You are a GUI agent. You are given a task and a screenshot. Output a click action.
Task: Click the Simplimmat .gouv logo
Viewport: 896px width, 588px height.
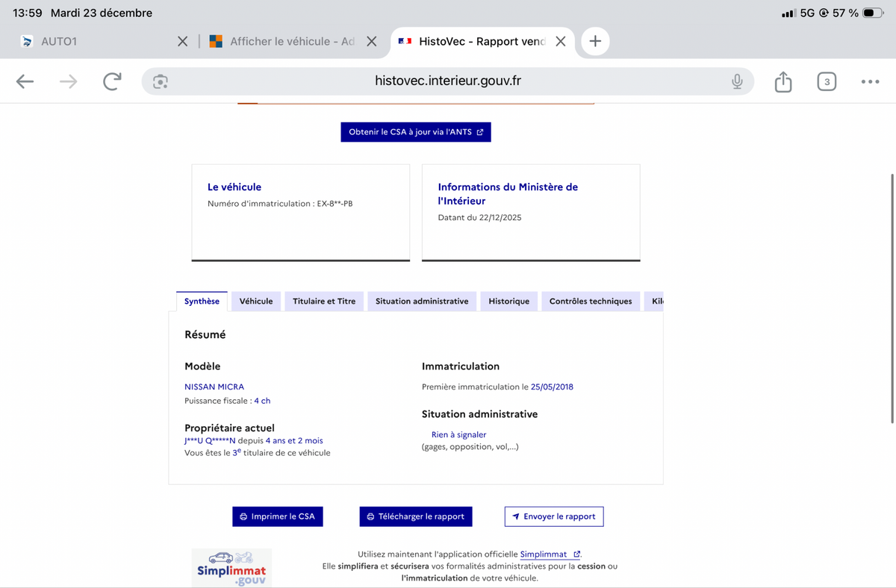(x=231, y=569)
